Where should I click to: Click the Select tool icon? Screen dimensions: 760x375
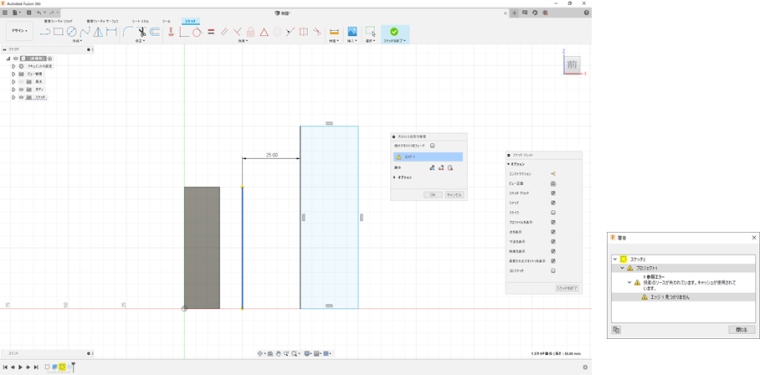pyautogui.click(x=370, y=32)
